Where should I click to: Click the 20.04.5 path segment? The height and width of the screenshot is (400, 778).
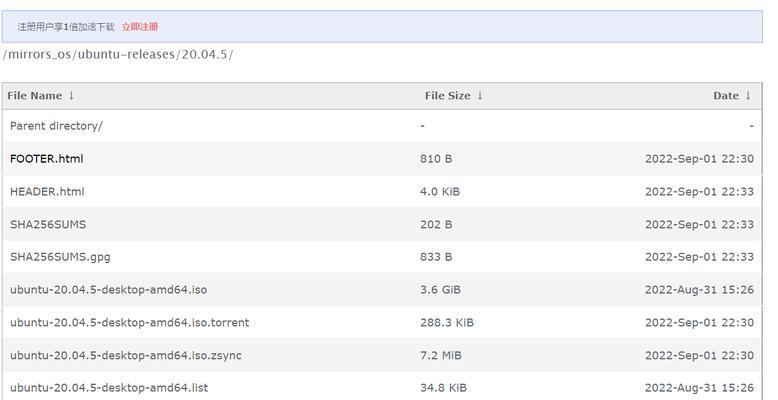coord(204,54)
